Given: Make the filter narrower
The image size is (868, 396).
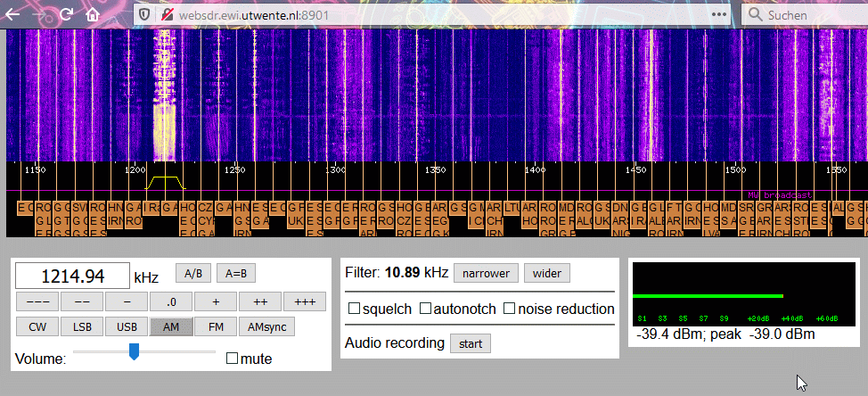Looking at the screenshot, I should click(486, 273).
